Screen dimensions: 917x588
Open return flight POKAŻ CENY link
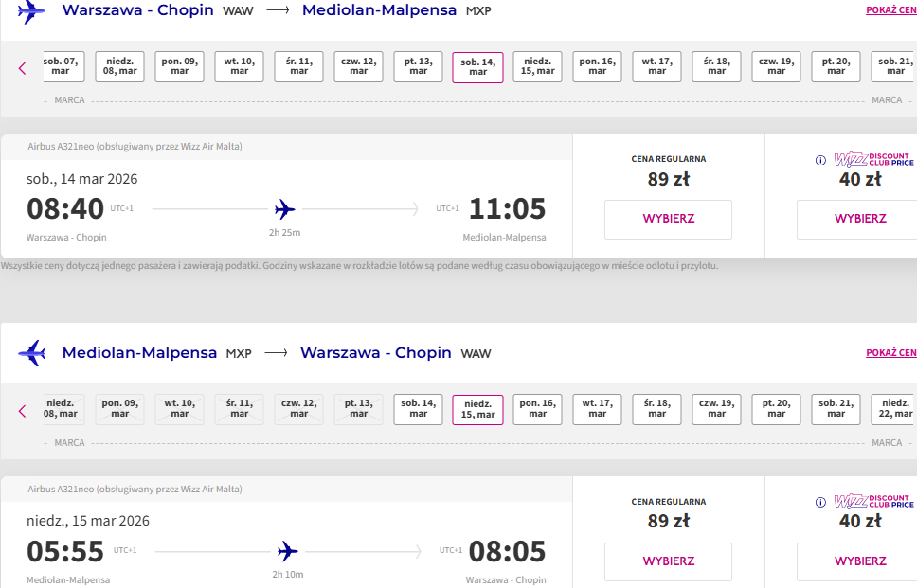[891, 353]
